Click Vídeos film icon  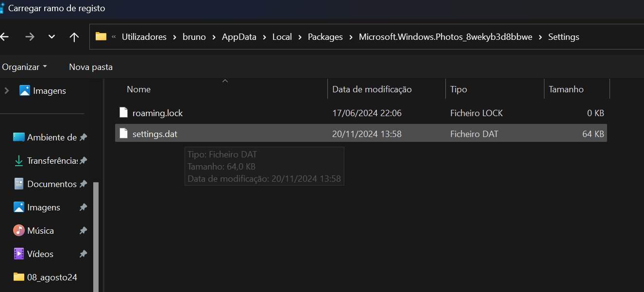tap(18, 254)
